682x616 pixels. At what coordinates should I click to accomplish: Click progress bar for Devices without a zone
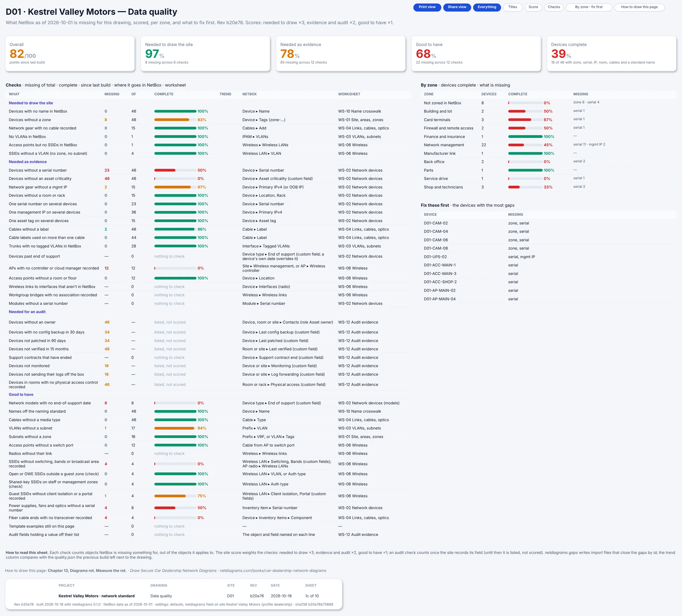pos(175,120)
